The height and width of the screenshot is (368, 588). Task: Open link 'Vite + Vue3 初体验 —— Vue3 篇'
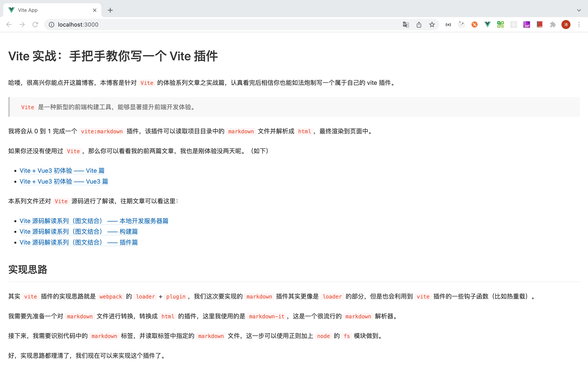pos(64,181)
